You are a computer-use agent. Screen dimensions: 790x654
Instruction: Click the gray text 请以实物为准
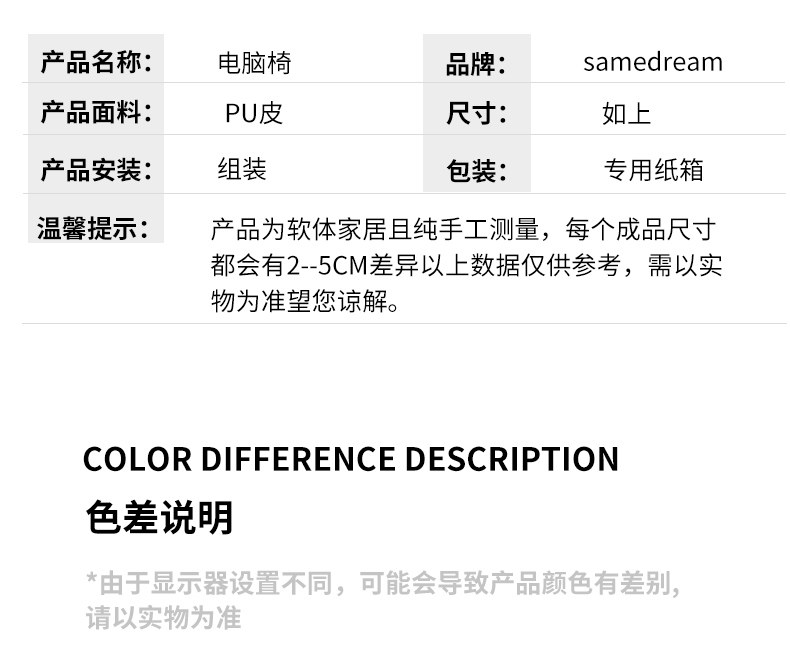pyautogui.click(x=163, y=618)
